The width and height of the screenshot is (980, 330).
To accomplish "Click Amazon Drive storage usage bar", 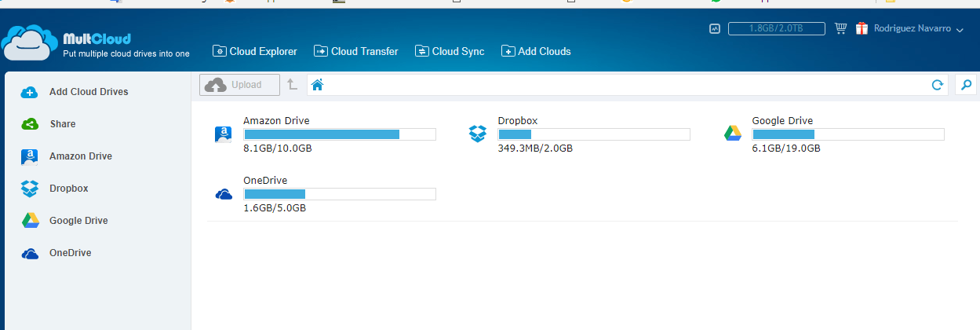I will pos(340,134).
